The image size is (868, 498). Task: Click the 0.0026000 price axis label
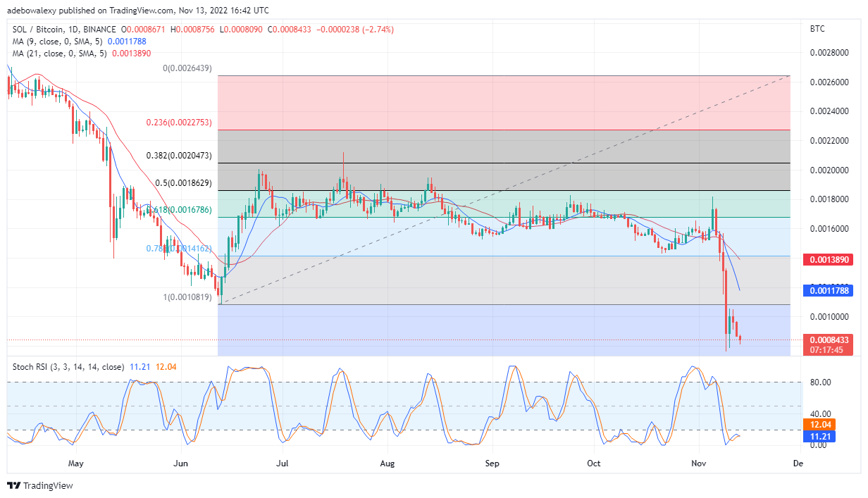click(829, 82)
